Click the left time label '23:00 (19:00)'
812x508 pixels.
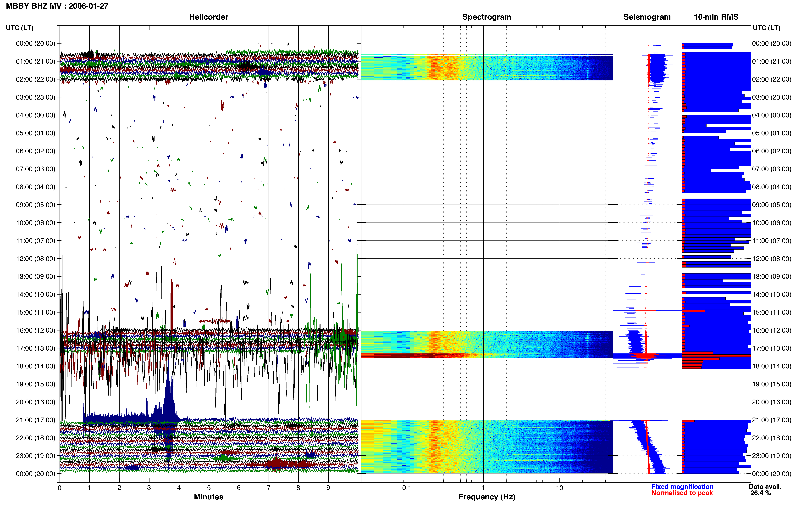click(36, 456)
